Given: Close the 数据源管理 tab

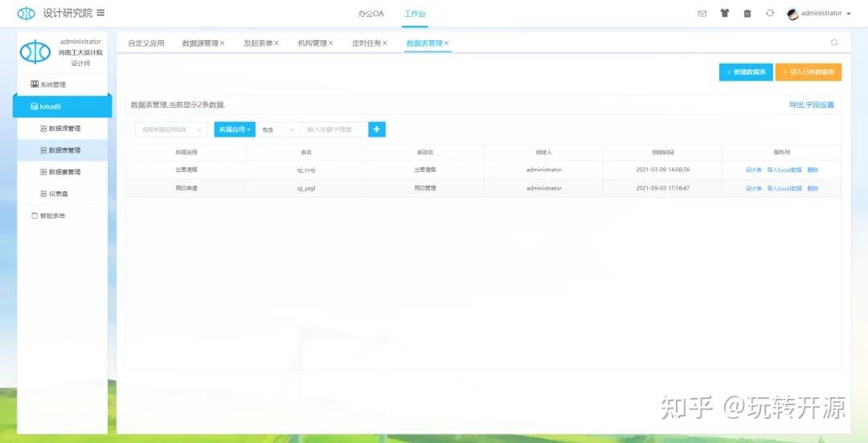Looking at the screenshot, I should coord(223,43).
